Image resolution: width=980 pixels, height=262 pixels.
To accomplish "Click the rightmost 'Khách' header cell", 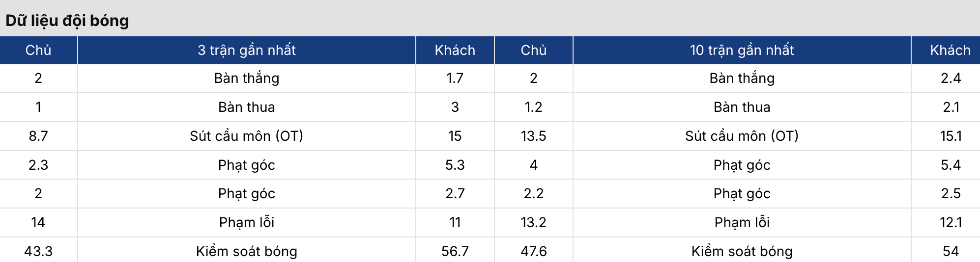I will pos(951,50).
